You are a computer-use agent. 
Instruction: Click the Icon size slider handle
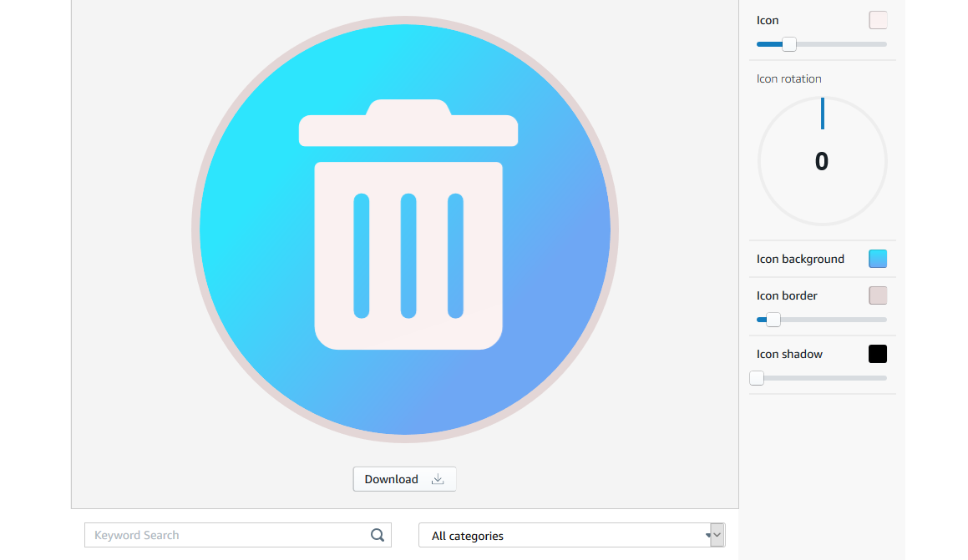(x=788, y=43)
